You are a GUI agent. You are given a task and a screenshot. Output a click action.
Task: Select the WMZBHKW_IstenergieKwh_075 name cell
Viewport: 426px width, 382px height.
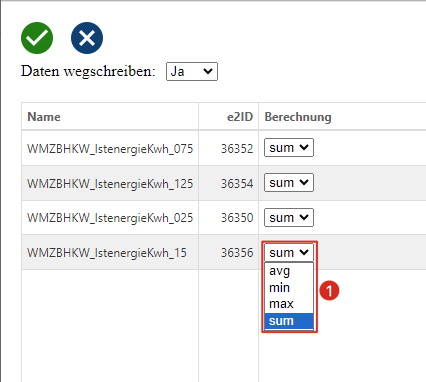(110, 148)
